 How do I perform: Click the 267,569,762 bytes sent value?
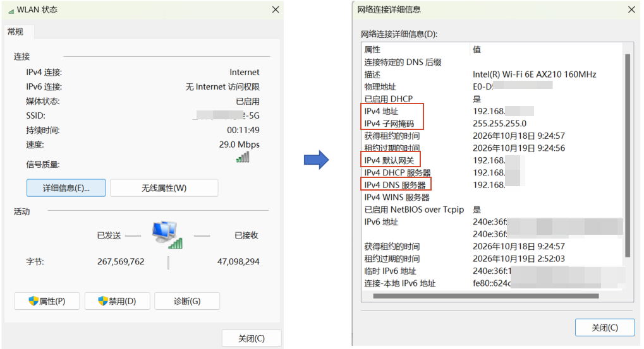(x=121, y=262)
